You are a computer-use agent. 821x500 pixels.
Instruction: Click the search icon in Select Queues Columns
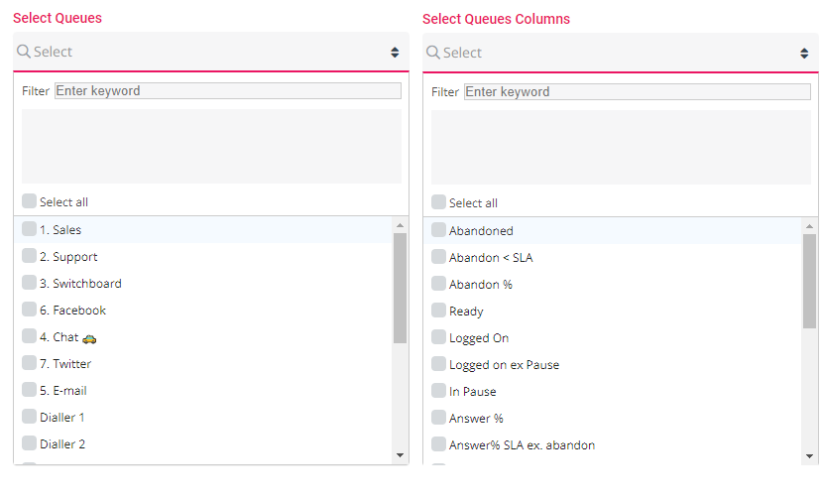[433, 53]
